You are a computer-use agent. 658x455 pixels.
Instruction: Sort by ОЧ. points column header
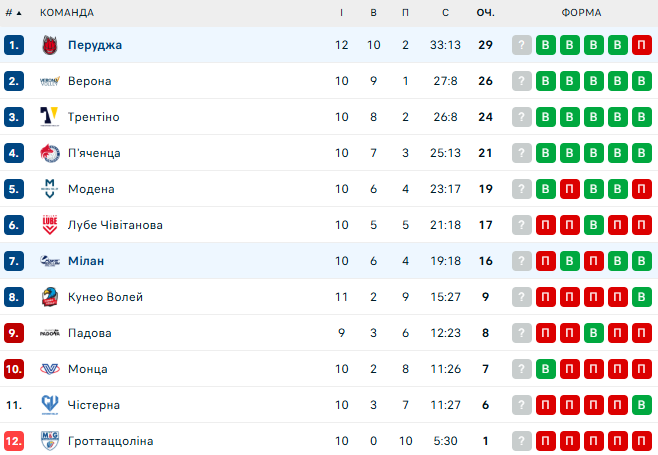click(x=486, y=12)
